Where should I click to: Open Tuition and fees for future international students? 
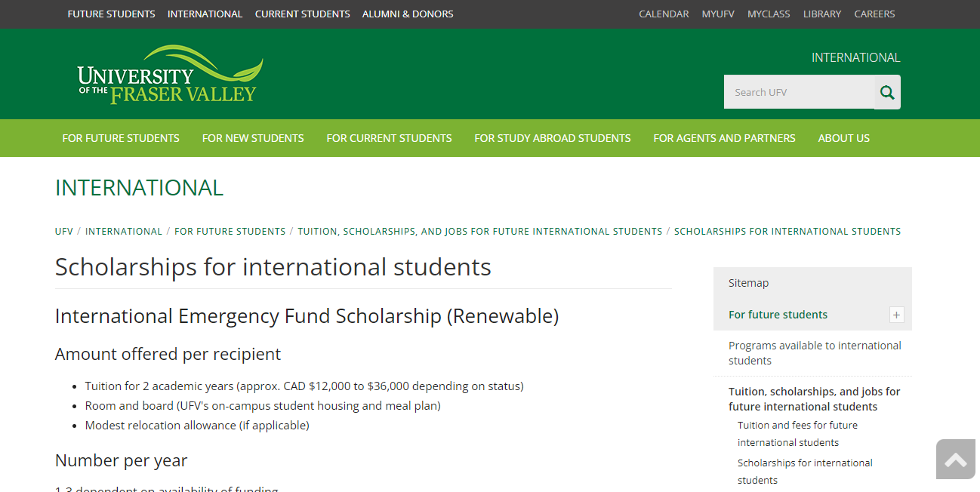pyautogui.click(x=797, y=434)
